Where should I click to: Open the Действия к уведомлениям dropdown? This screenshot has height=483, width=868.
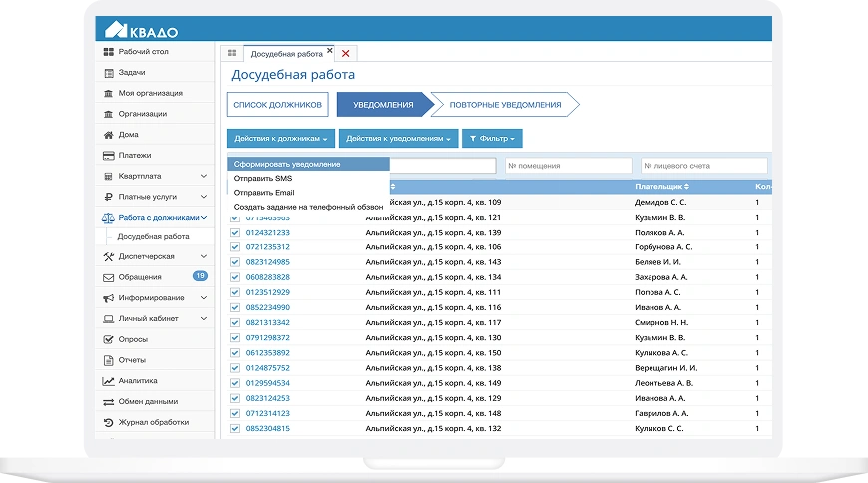click(398, 139)
